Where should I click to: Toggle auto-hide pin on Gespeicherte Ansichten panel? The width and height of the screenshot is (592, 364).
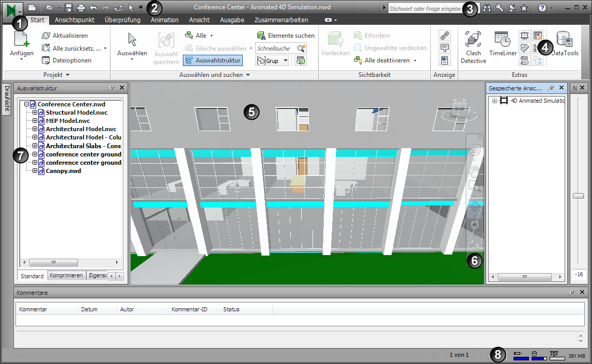pos(551,88)
